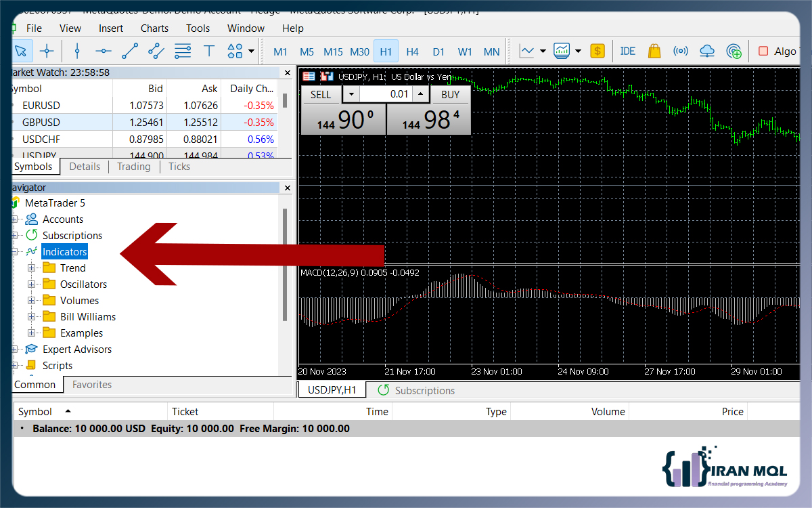
Task: Expand the Volumes folder
Action: (x=31, y=301)
